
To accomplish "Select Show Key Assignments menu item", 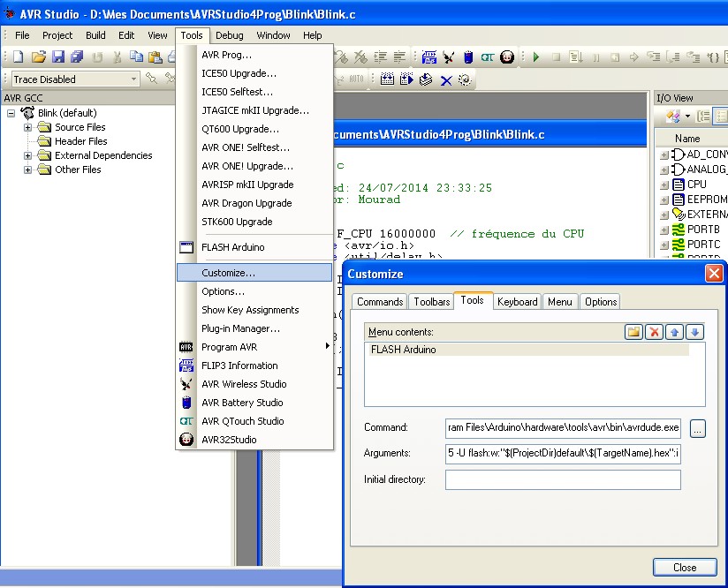I will pyautogui.click(x=254, y=310).
